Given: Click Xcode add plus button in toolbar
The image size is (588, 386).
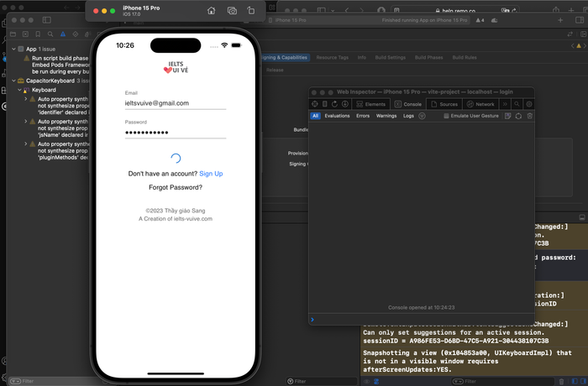Looking at the screenshot, I should pos(560,20).
